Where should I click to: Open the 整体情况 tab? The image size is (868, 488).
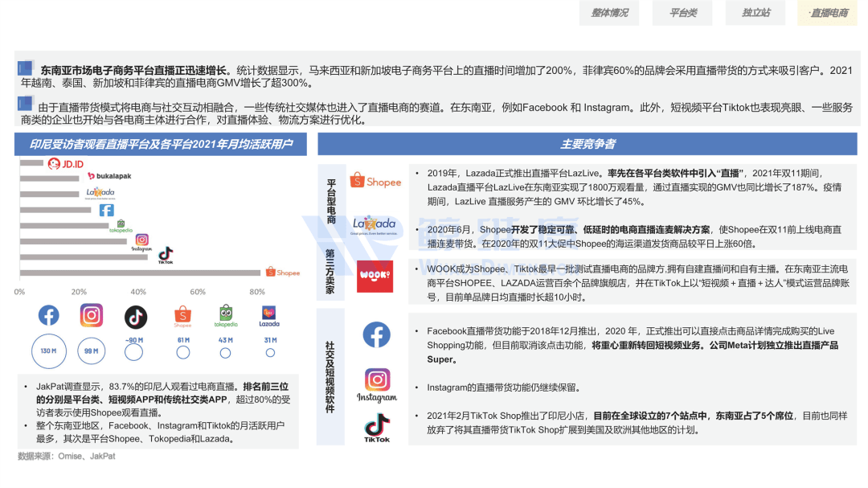609,13
